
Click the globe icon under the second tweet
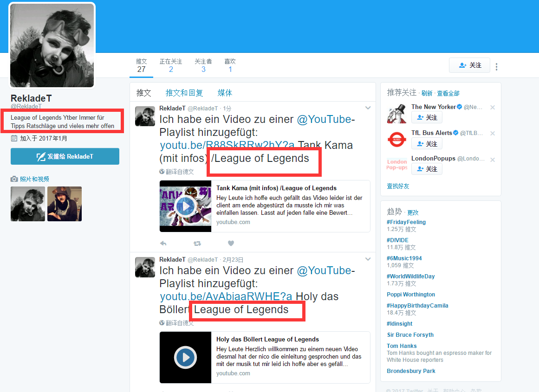(162, 322)
